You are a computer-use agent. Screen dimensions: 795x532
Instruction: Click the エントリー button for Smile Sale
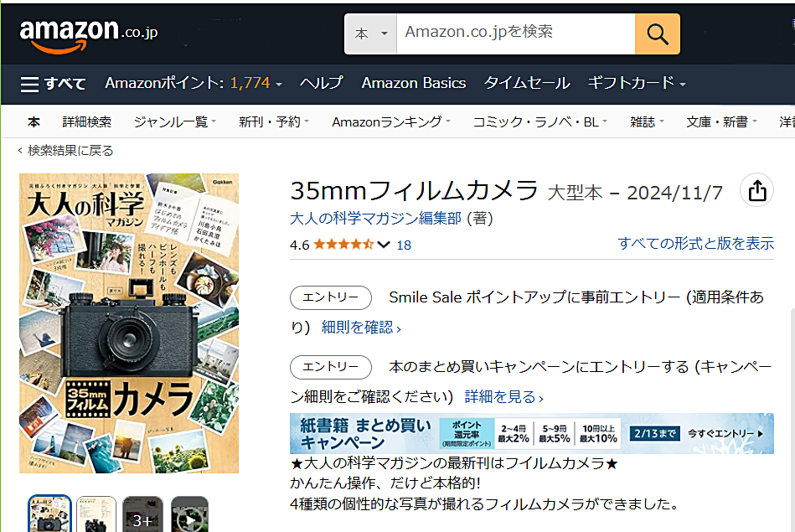pos(331,297)
